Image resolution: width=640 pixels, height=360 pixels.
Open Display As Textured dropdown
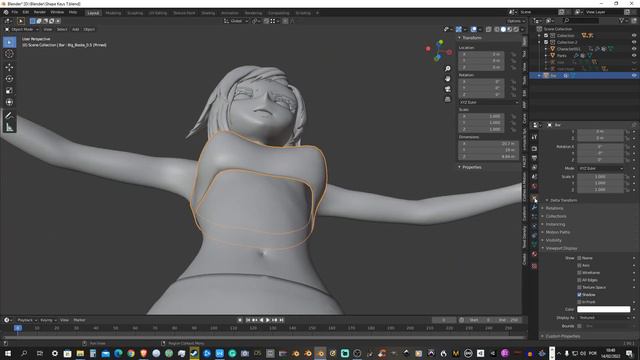point(603,318)
